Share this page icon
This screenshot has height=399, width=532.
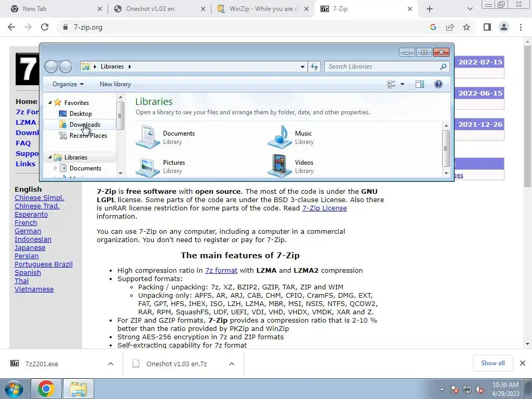(x=450, y=27)
